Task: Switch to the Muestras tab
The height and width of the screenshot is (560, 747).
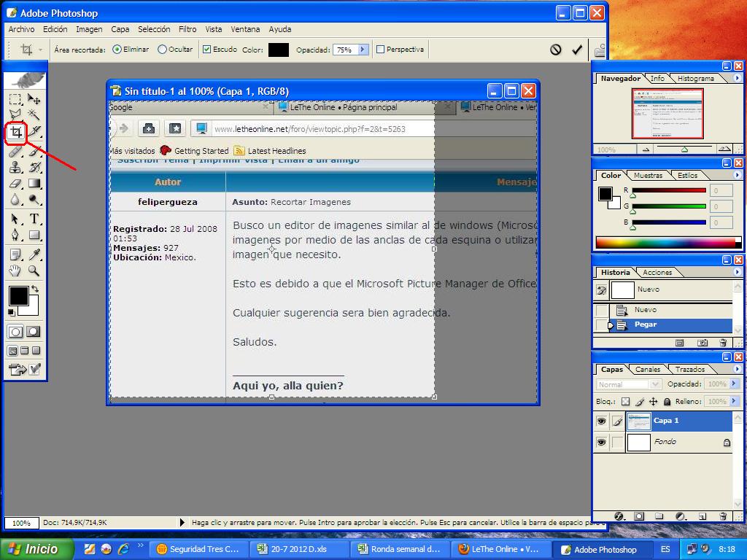Action: (648, 175)
